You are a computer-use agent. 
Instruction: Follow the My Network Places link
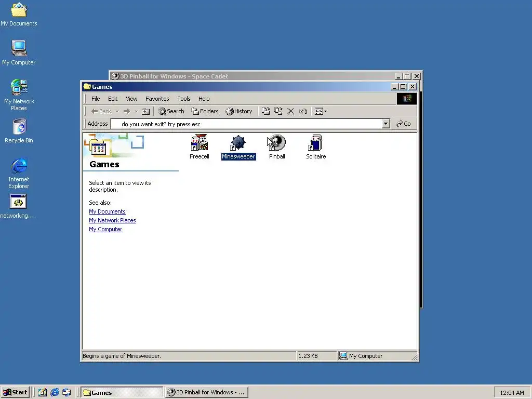tap(112, 220)
